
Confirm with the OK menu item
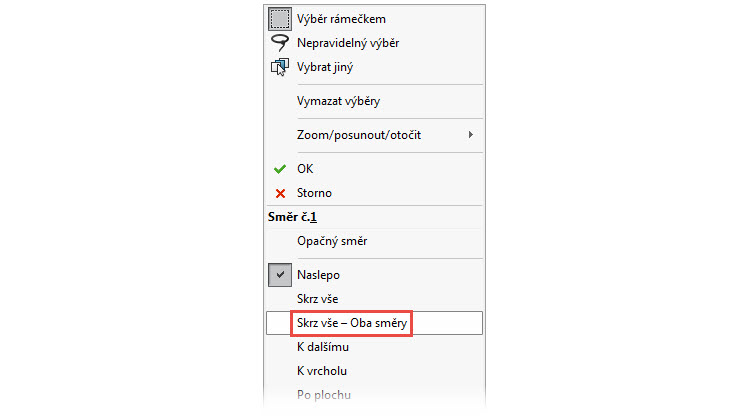(305, 169)
